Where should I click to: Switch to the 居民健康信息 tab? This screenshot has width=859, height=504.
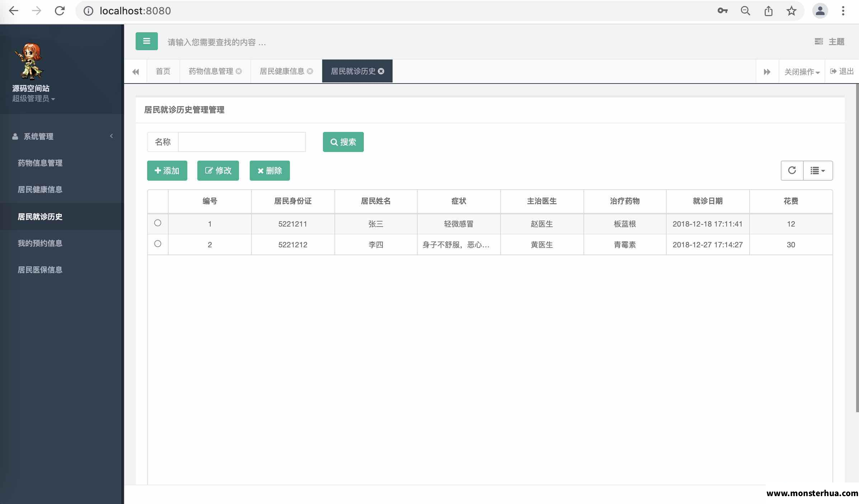pyautogui.click(x=282, y=71)
